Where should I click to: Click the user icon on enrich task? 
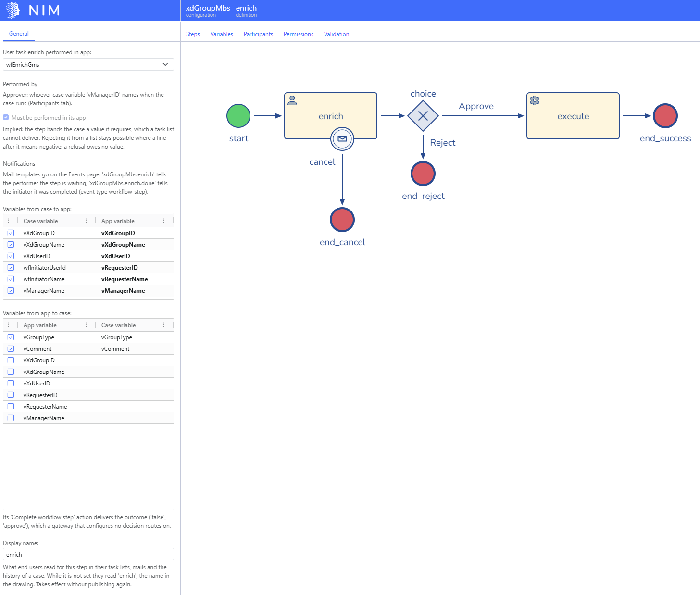(292, 100)
